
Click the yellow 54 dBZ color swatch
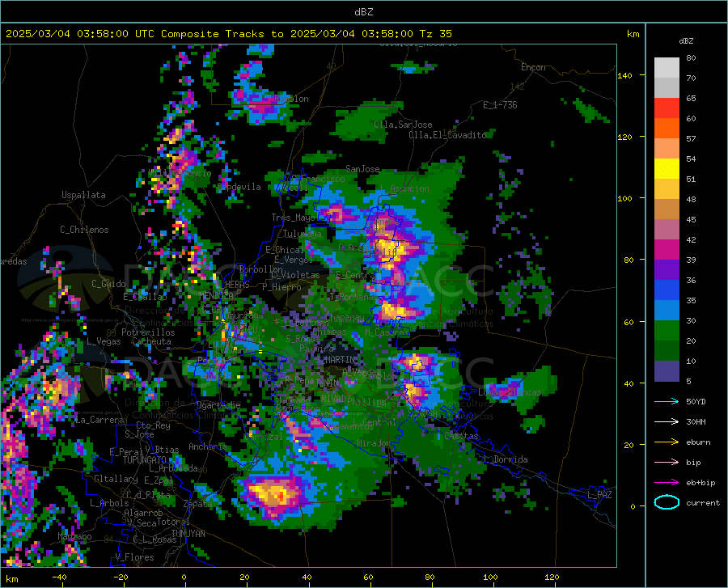coord(667,168)
